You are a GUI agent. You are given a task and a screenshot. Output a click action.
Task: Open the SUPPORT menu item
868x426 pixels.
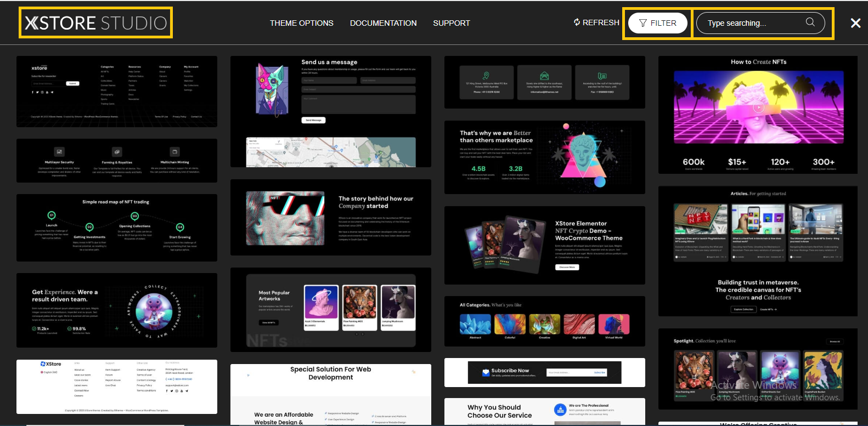coord(452,23)
